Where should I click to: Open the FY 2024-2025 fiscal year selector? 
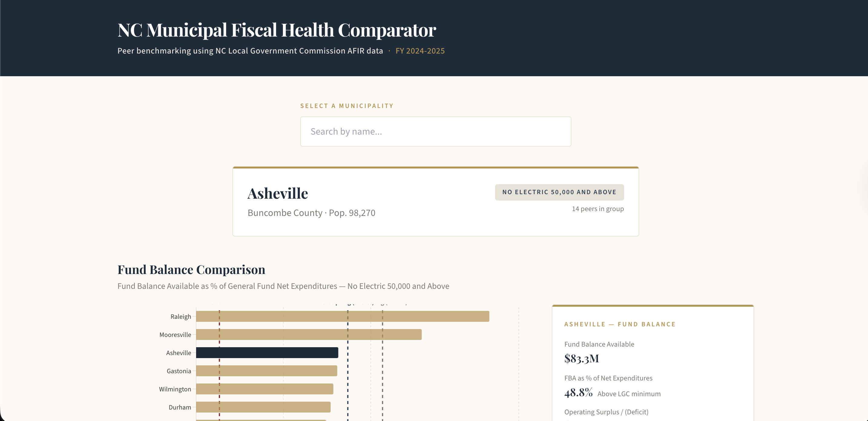pos(420,51)
